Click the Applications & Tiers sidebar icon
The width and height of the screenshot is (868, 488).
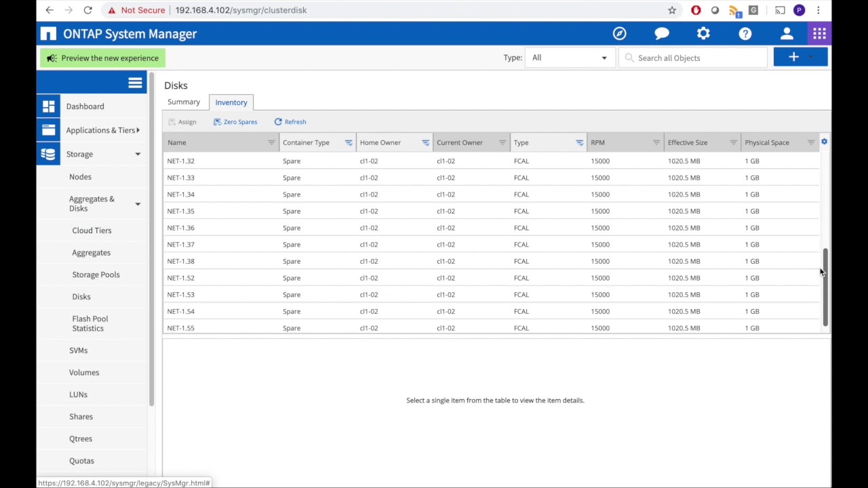pos(48,130)
